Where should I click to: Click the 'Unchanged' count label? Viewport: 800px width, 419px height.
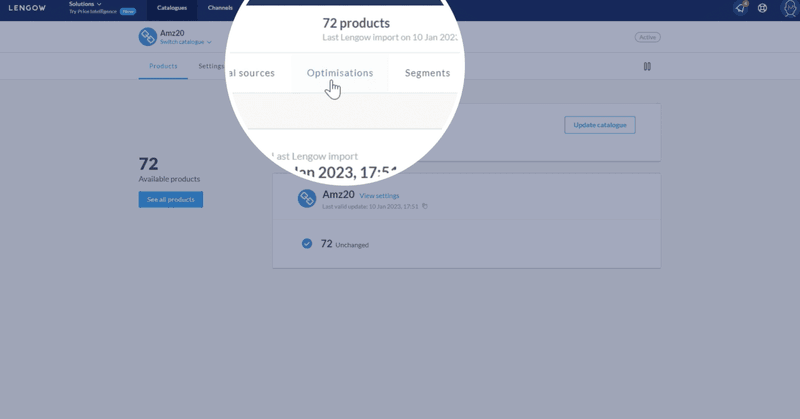(352, 245)
